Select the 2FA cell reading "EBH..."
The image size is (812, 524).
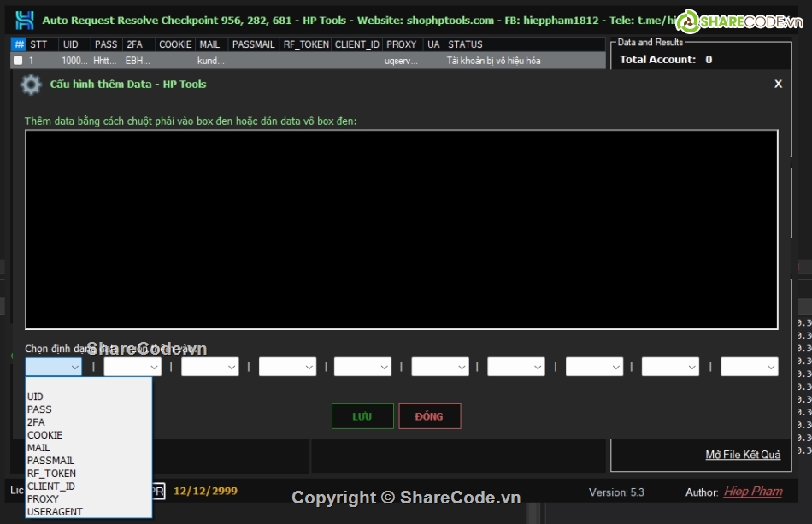click(138, 61)
